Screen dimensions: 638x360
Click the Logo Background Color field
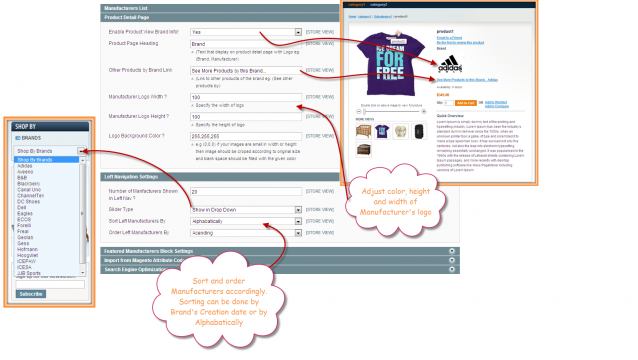coord(246,136)
